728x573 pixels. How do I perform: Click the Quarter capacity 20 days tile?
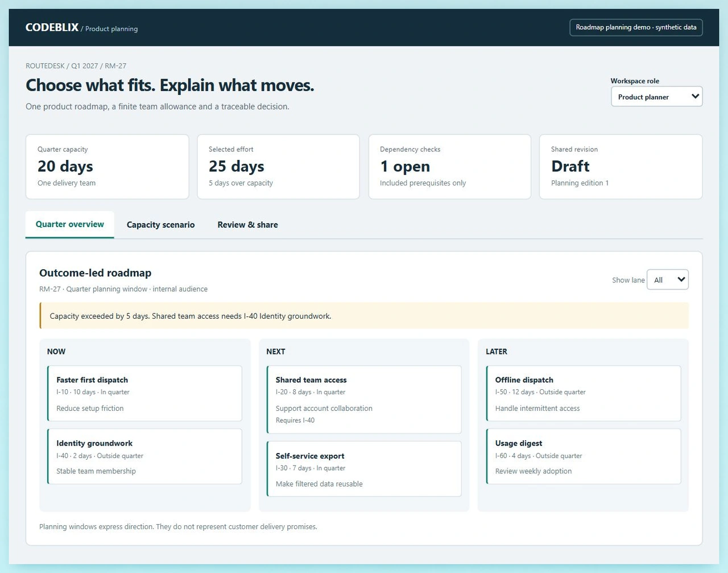click(x=107, y=167)
